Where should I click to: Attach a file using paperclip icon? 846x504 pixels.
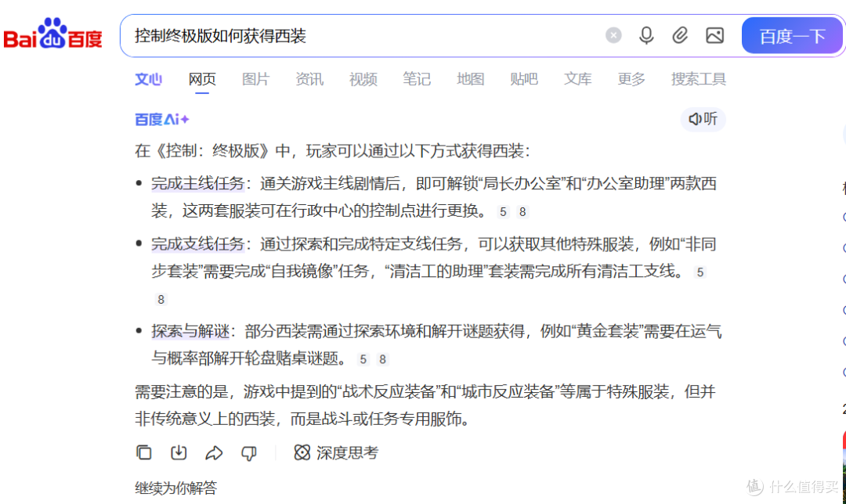[x=680, y=35]
